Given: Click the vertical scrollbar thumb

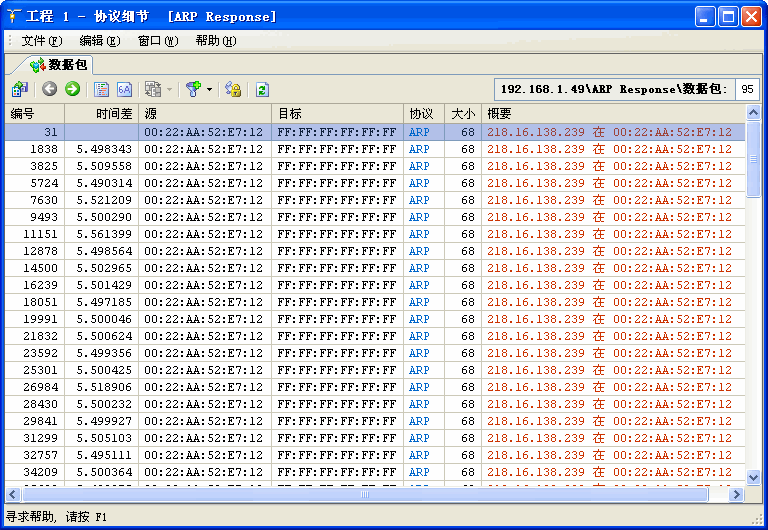Looking at the screenshot, I should point(753,159).
